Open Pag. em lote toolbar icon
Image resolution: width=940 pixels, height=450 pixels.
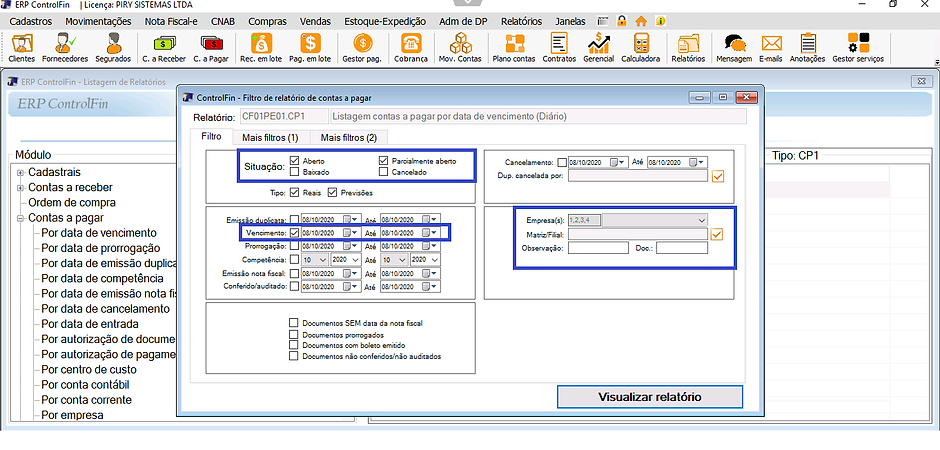(x=310, y=48)
